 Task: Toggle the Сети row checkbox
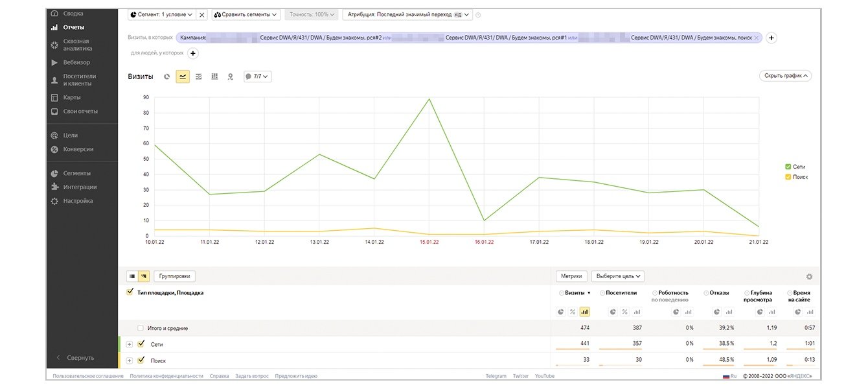[x=141, y=344]
